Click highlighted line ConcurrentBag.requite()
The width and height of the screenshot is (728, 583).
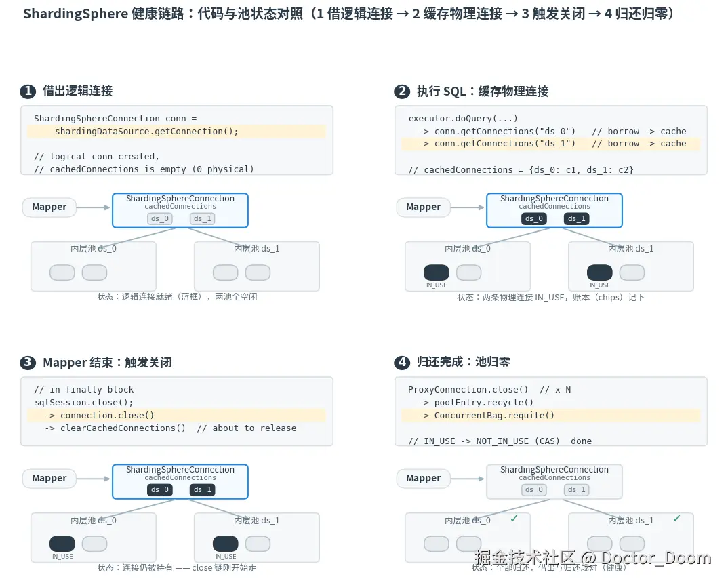(x=550, y=415)
